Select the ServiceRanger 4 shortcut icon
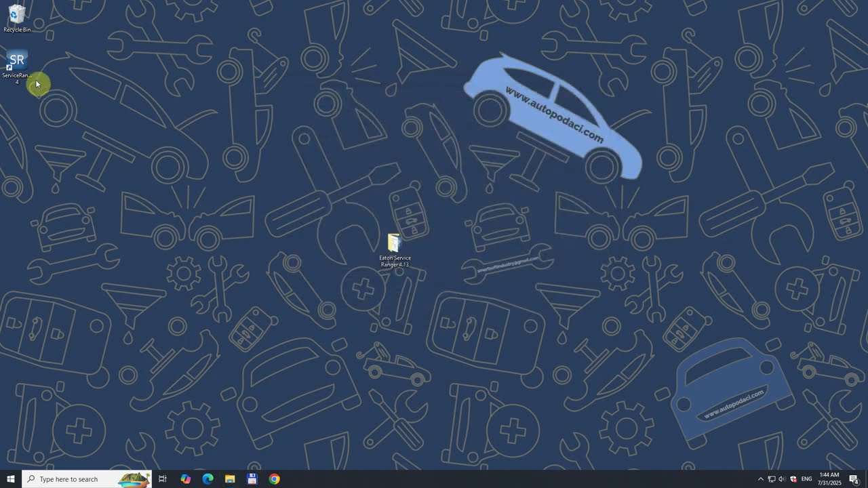 (x=17, y=67)
